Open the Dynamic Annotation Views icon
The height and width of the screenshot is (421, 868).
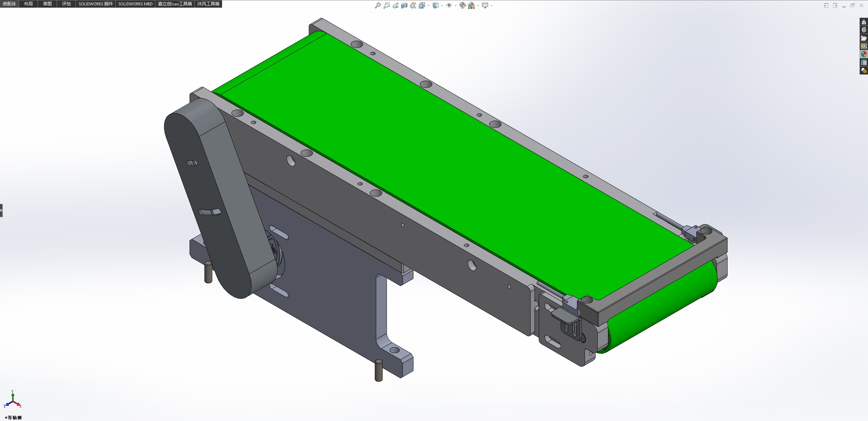click(413, 5)
